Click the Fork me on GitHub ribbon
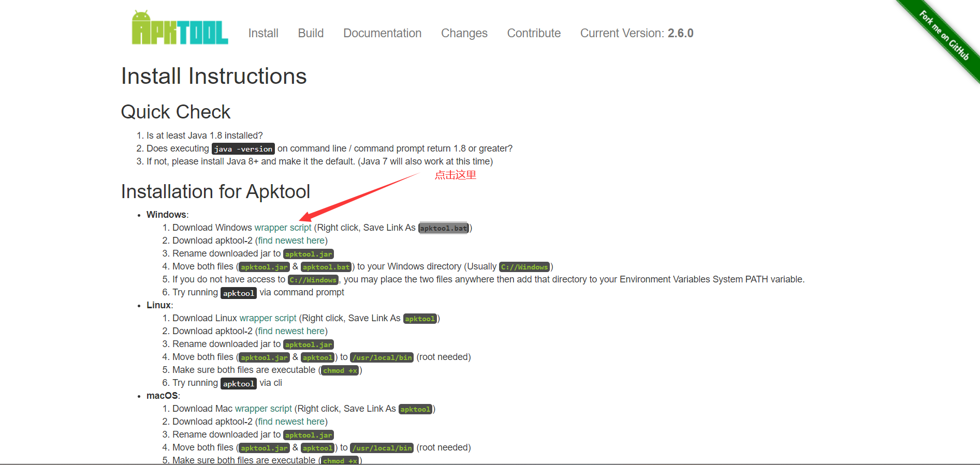The width and height of the screenshot is (980, 465). point(943,36)
